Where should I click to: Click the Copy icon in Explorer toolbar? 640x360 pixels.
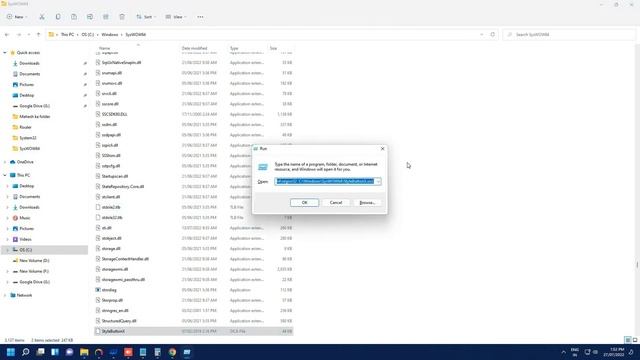(58, 17)
